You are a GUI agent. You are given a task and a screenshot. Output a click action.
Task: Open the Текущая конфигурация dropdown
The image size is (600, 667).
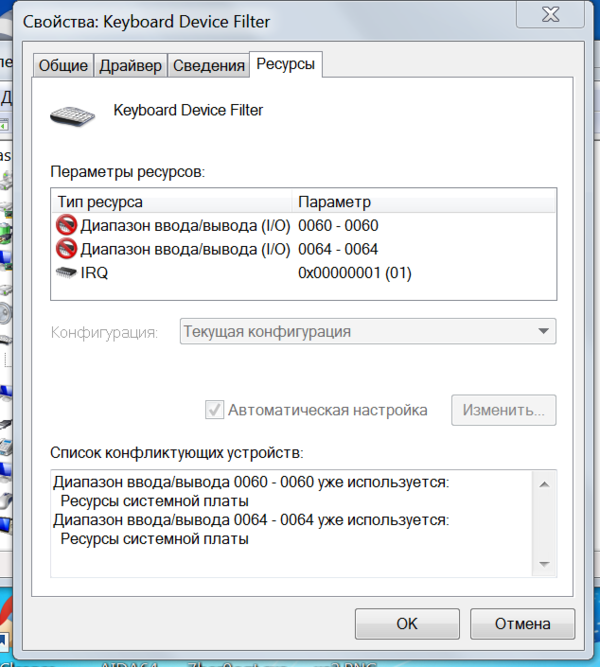tap(368, 331)
